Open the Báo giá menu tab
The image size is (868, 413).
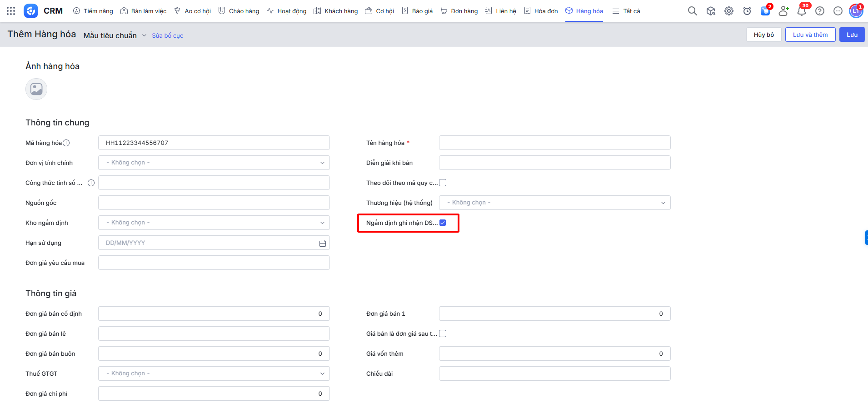tap(417, 11)
